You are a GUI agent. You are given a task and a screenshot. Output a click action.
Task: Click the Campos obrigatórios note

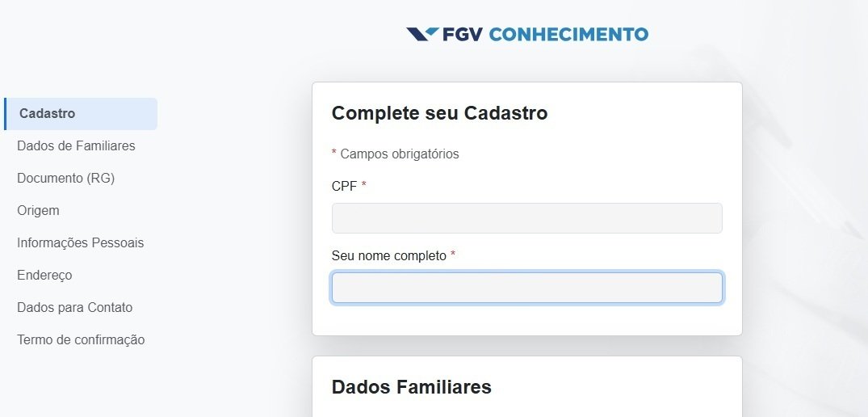(x=400, y=154)
